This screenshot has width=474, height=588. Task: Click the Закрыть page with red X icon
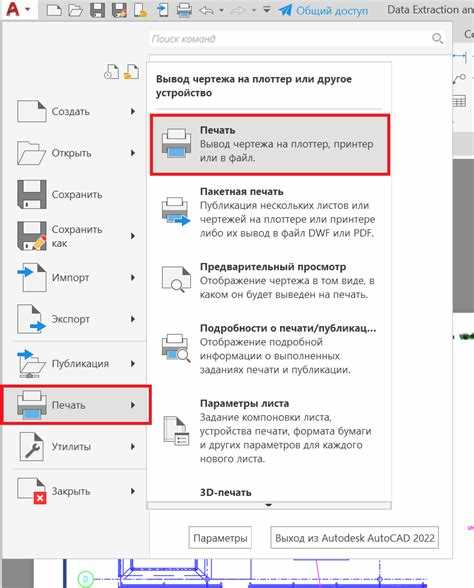coord(32,491)
